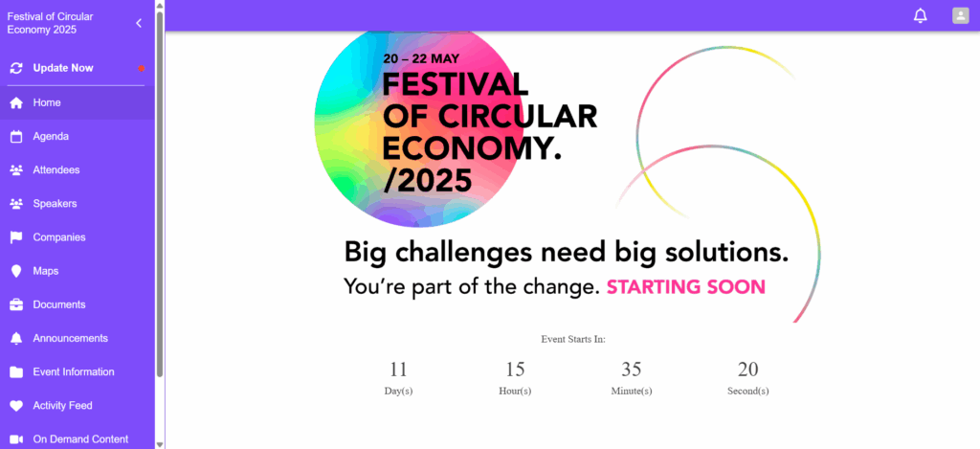Click the Companies flag icon
The height and width of the screenshot is (449, 980).
coord(16,237)
